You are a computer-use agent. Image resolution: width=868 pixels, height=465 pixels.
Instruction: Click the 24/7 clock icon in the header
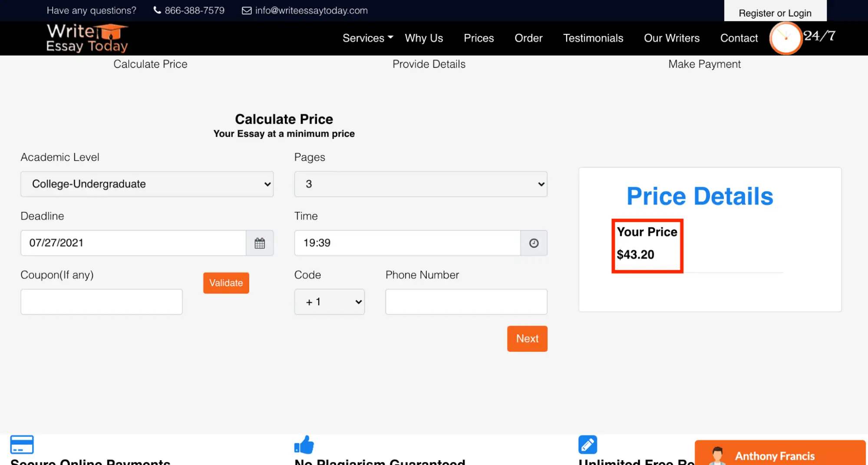click(x=786, y=38)
